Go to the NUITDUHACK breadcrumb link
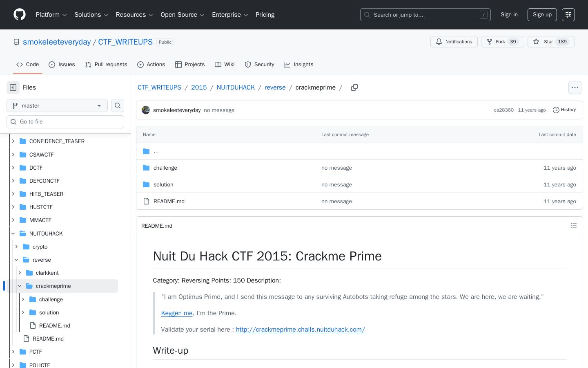 (x=236, y=88)
